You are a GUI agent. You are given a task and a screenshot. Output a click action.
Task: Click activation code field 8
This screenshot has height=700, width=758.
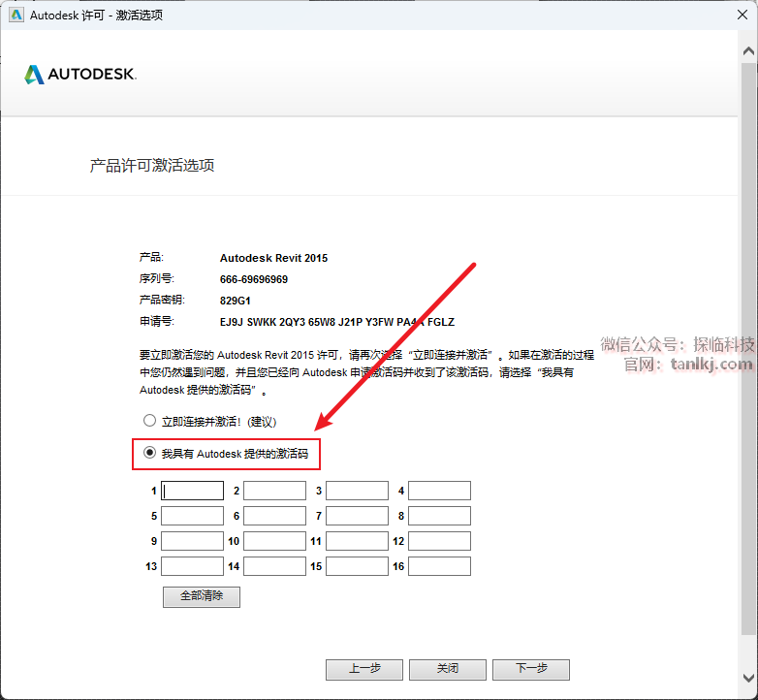point(439,516)
